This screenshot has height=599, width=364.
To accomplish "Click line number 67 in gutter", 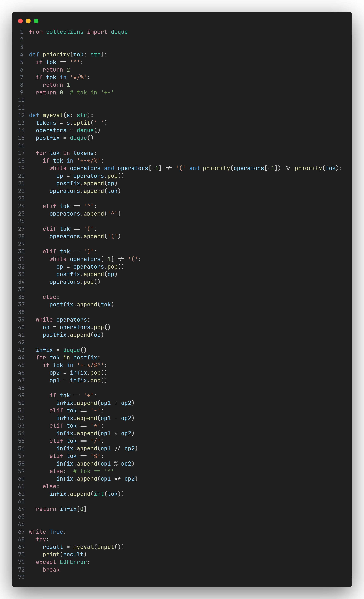I will click(x=21, y=532).
